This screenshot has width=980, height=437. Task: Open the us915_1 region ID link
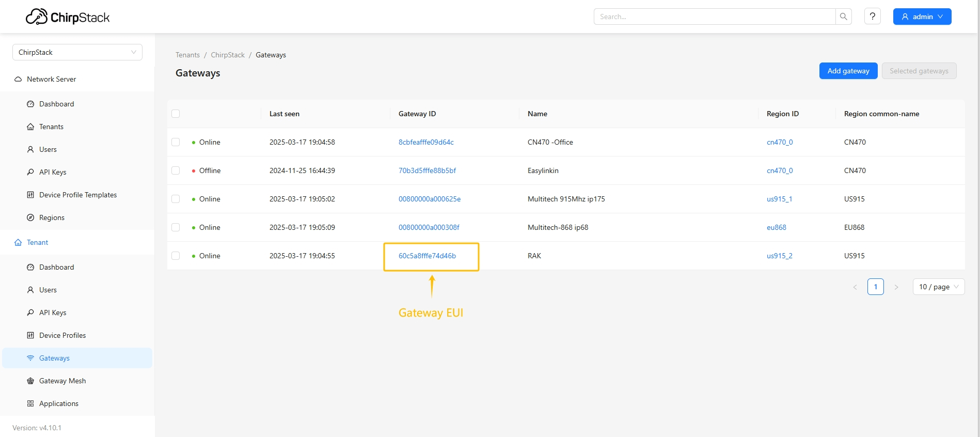[779, 199]
